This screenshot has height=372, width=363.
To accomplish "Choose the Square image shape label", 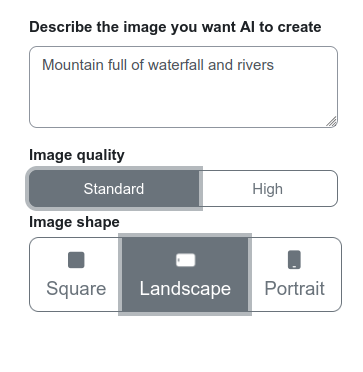I will [76, 288].
